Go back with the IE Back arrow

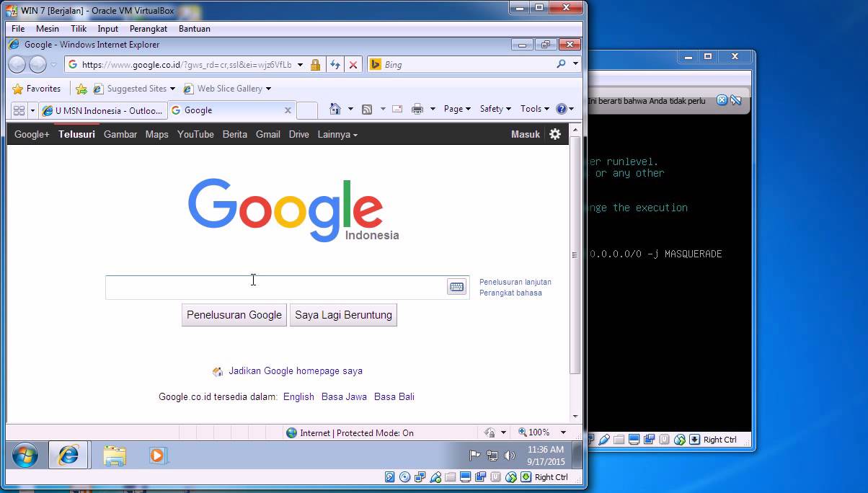(17, 65)
